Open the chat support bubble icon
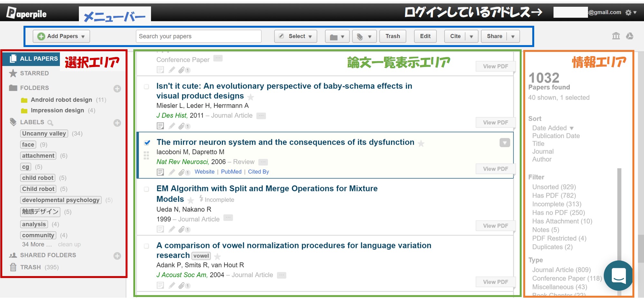Image resolution: width=644 pixels, height=307 pixels. (618, 275)
